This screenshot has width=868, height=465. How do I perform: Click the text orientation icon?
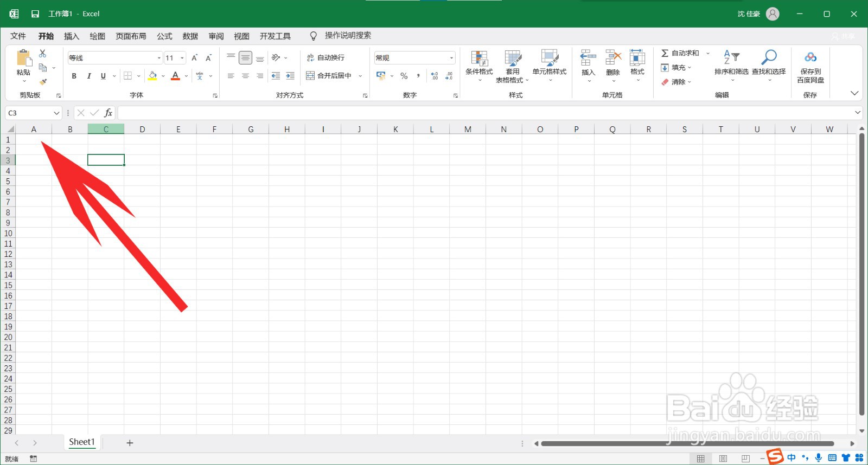[x=276, y=57]
